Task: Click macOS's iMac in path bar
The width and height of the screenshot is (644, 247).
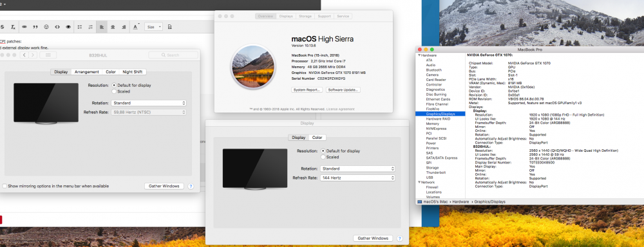Action: [436, 202]
